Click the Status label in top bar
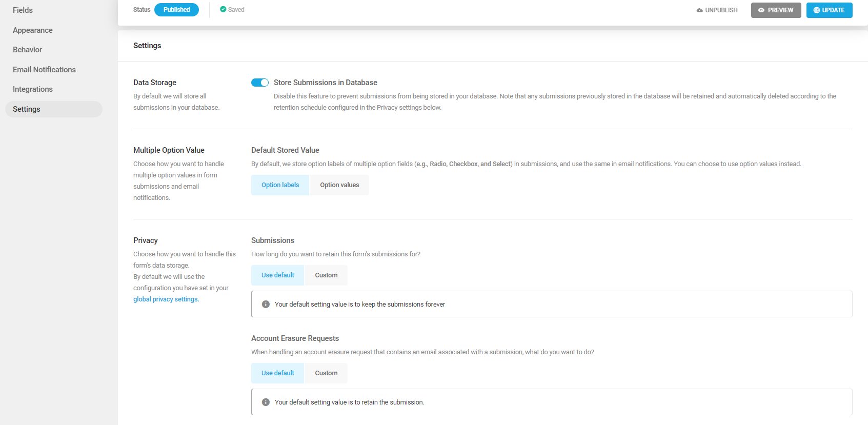The height and width of the screenshot is (425, 868). tap(142, 10)
